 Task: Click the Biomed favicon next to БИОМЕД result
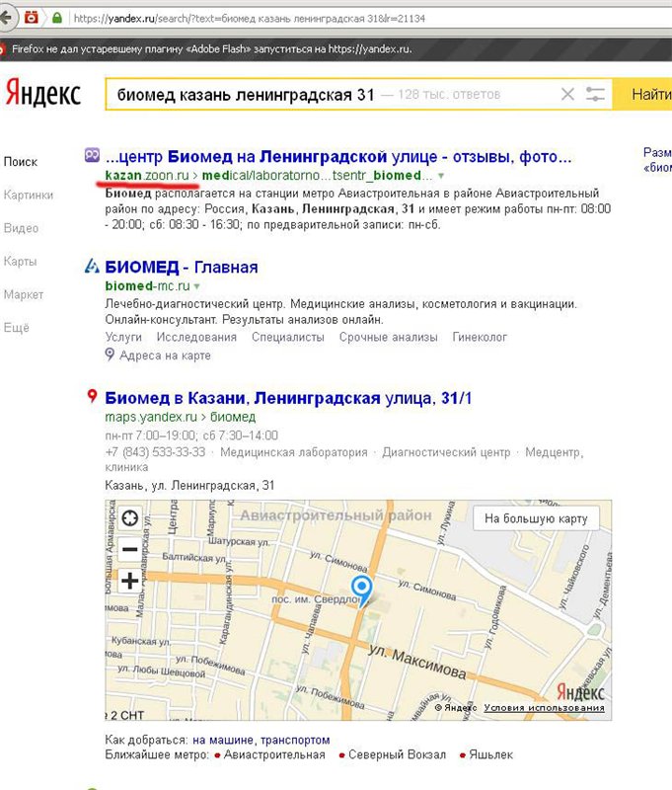click(x=92, y=266)
